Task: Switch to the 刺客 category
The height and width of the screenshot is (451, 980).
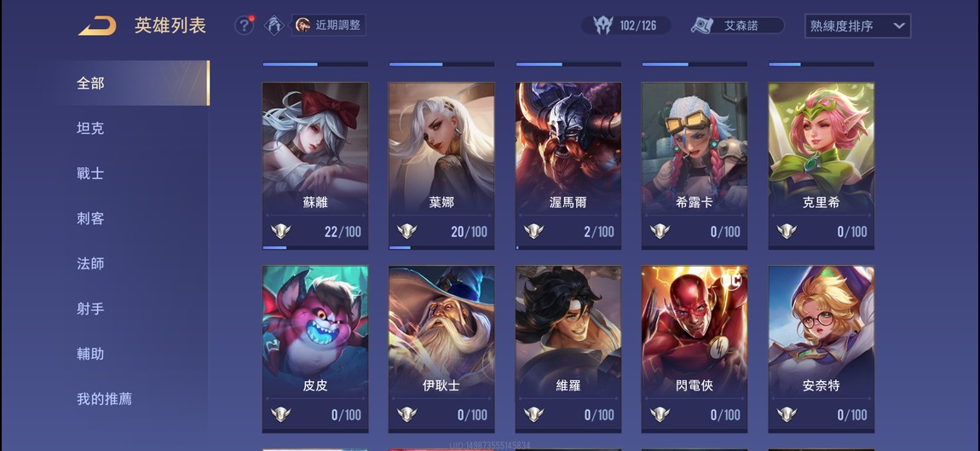Action: click(x=90, y=218)
